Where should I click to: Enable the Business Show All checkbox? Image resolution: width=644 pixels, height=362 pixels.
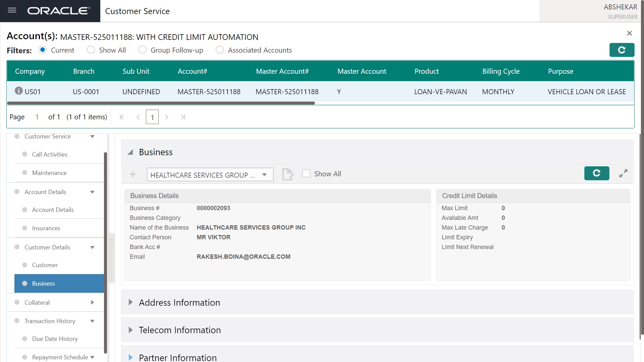pyautogui.click(x=306, y=174)
